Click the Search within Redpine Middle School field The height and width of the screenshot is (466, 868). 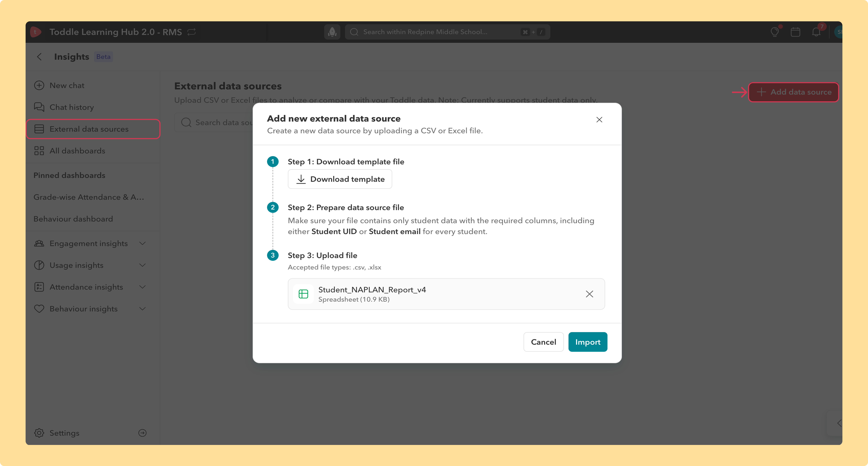pos(447,32)
